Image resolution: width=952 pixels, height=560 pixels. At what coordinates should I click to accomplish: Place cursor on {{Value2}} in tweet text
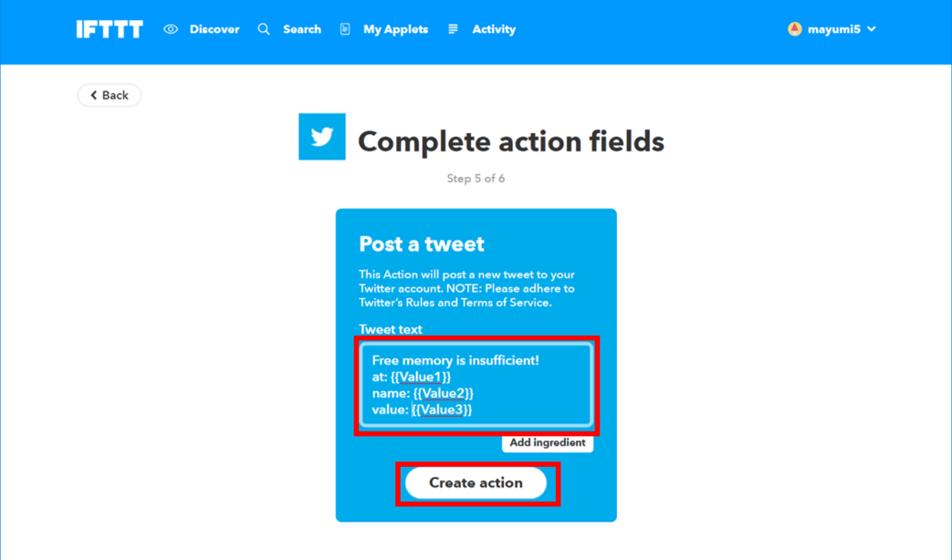pos(444,393)
